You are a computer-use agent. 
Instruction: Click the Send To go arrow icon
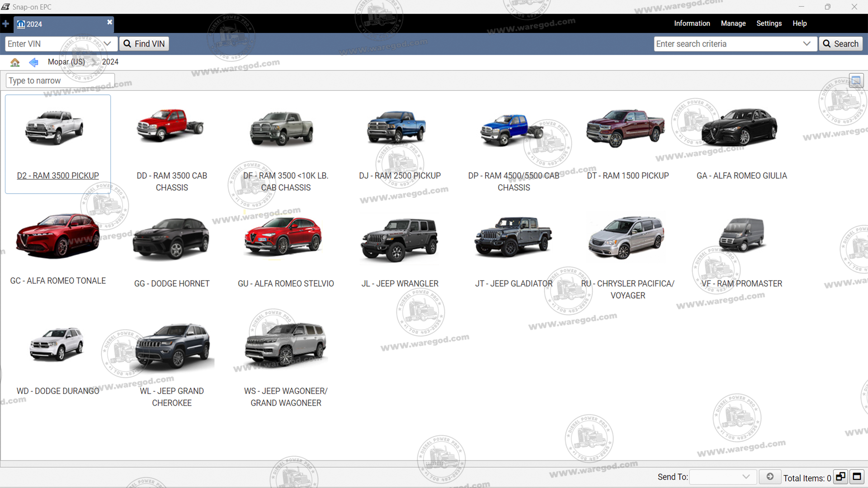point(770,477)
